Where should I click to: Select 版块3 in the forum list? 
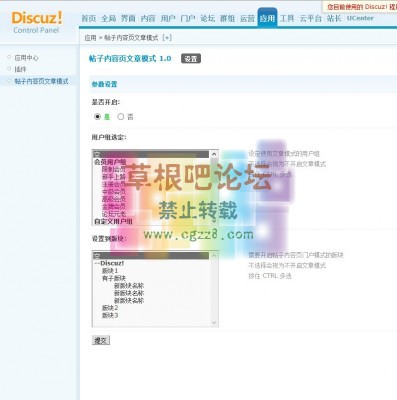110,315
